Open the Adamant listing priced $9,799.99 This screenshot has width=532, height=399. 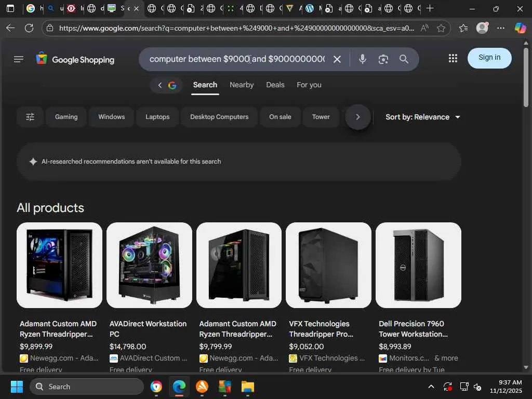click(239, 265)
